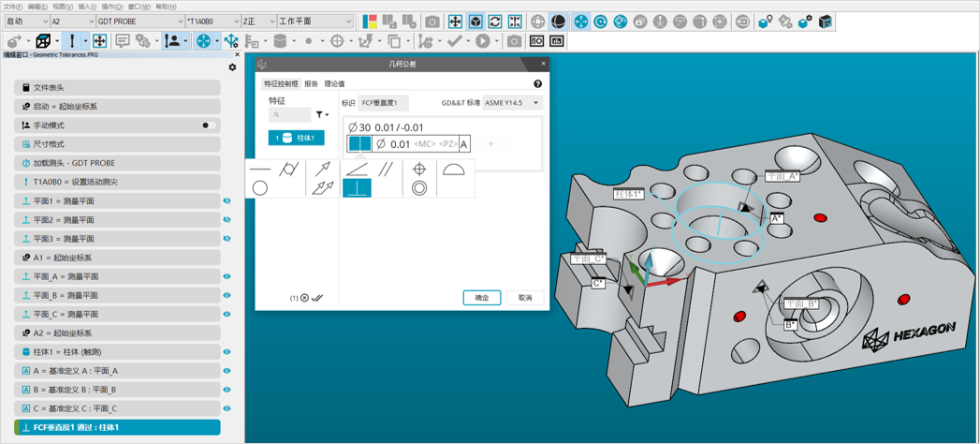Click the 确定 button

pos(481,298)
